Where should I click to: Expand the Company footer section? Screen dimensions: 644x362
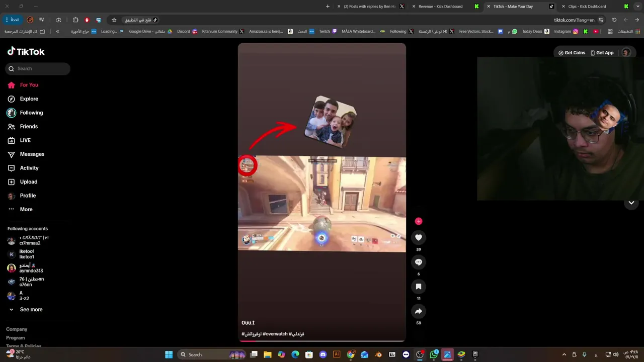pos(17,329)
